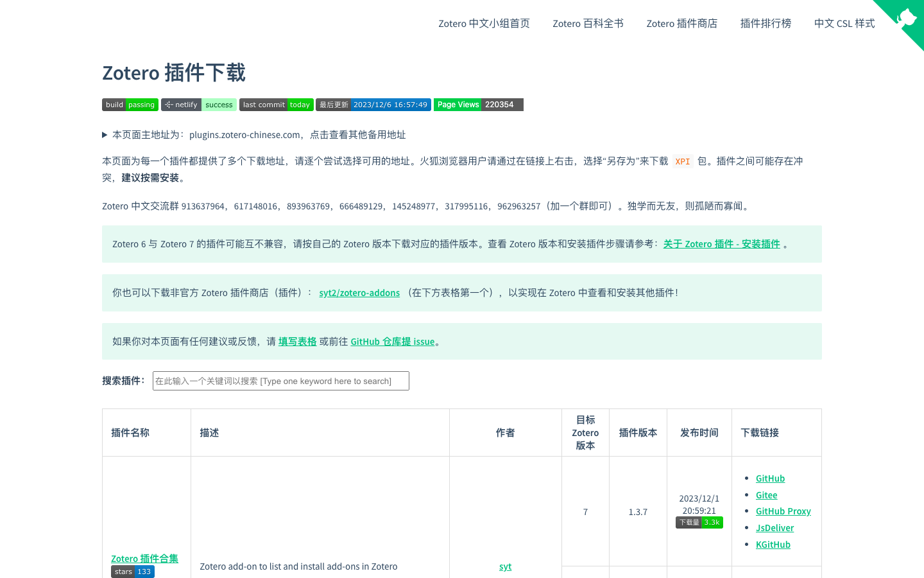This screenshot has height=578, width=924.
Task: Open Zotero 插件商店 nav item
Action: pos(681,24)
